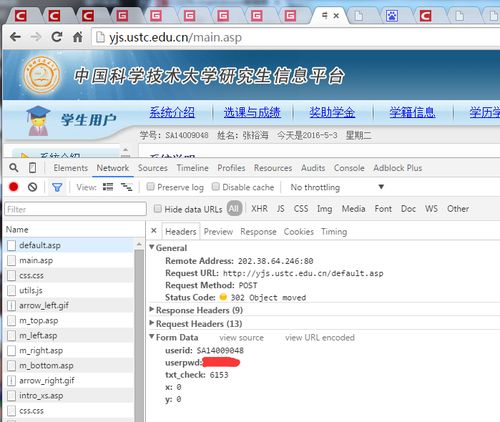This screenshot has height=422, width=500.
Task: Expand Request Headers (13) section
Action: (x=152, y=323)
